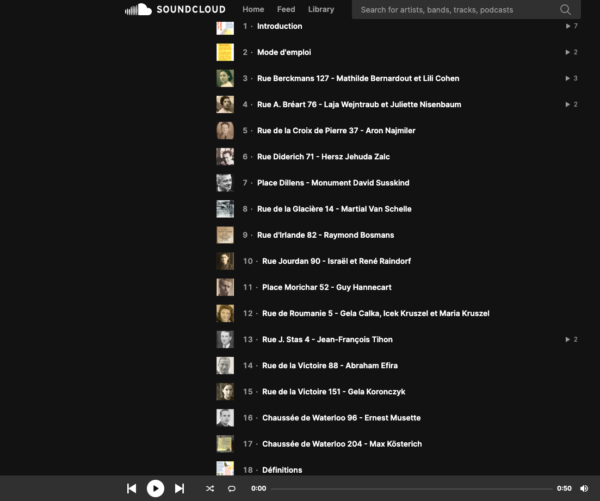The width and height of the screenshot is (600, 501).
Task: Click play count icon on Introduction row
Action: coord(568,26)
